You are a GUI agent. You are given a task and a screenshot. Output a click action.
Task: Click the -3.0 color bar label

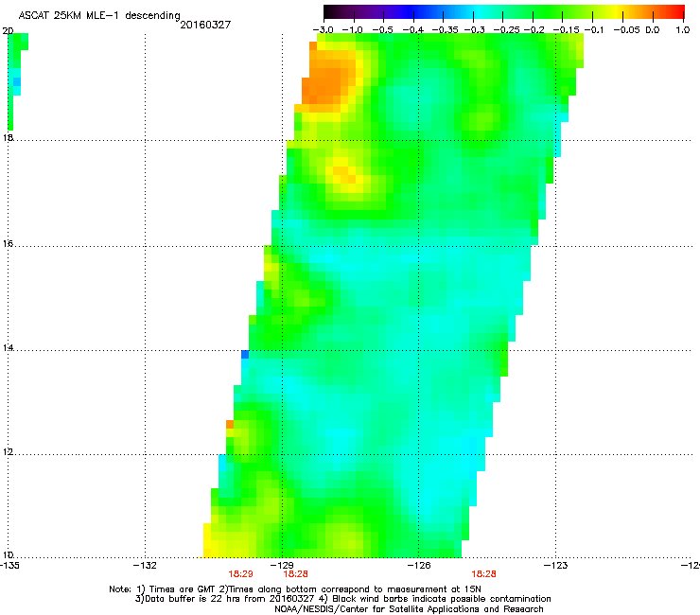324,30
